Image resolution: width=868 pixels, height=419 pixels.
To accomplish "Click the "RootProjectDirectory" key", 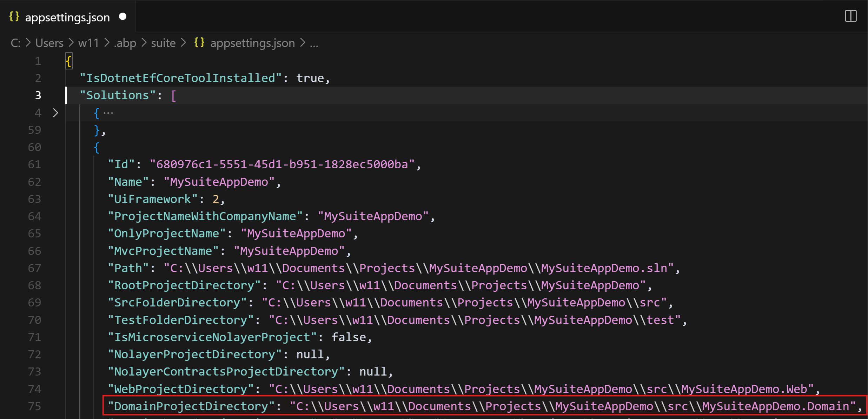I will point(184,285).
